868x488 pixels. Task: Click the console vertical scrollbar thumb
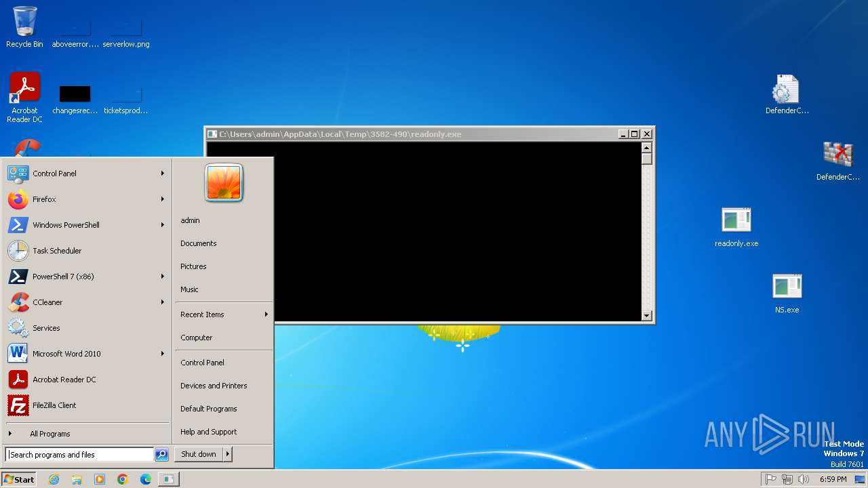(647, 159)
